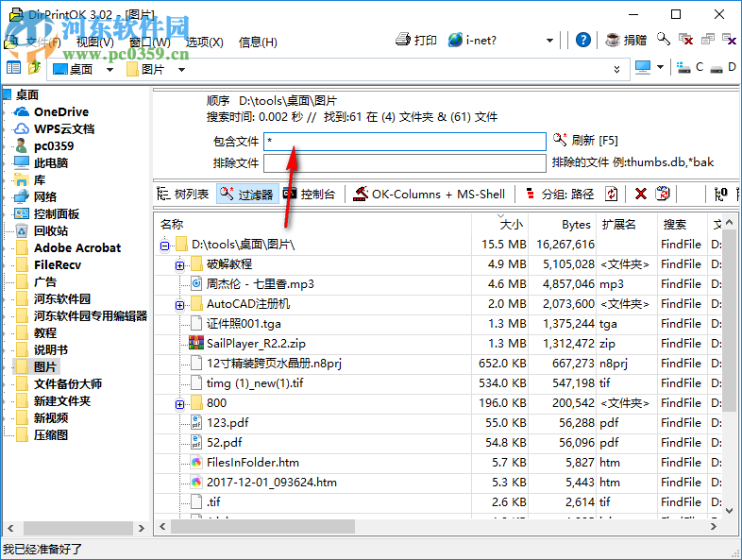Image resolution: width=742 pixels, height=560 pixels.
Task: Switch to drive C
Action: tap(690, 68)
